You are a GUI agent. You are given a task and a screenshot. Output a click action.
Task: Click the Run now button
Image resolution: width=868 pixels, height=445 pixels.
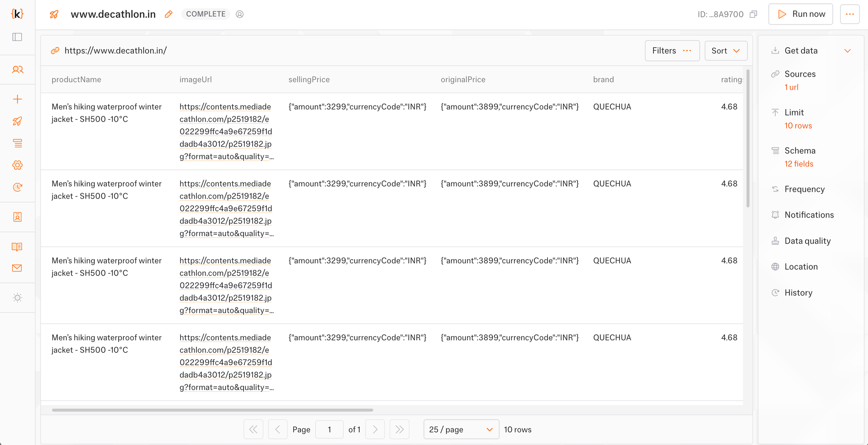coord(800,14)
